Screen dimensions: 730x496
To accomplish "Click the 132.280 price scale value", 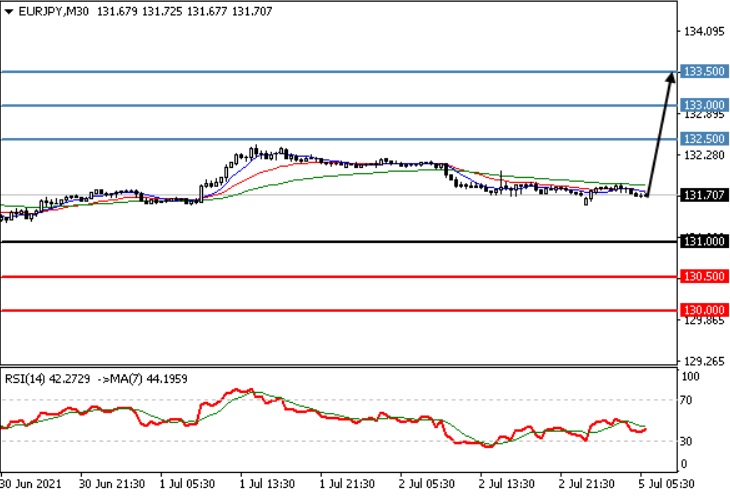I will coord(704,155).
